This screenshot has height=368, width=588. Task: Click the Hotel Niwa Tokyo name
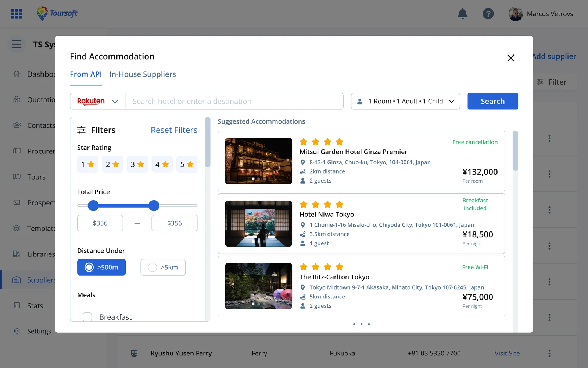pos(327,215)
